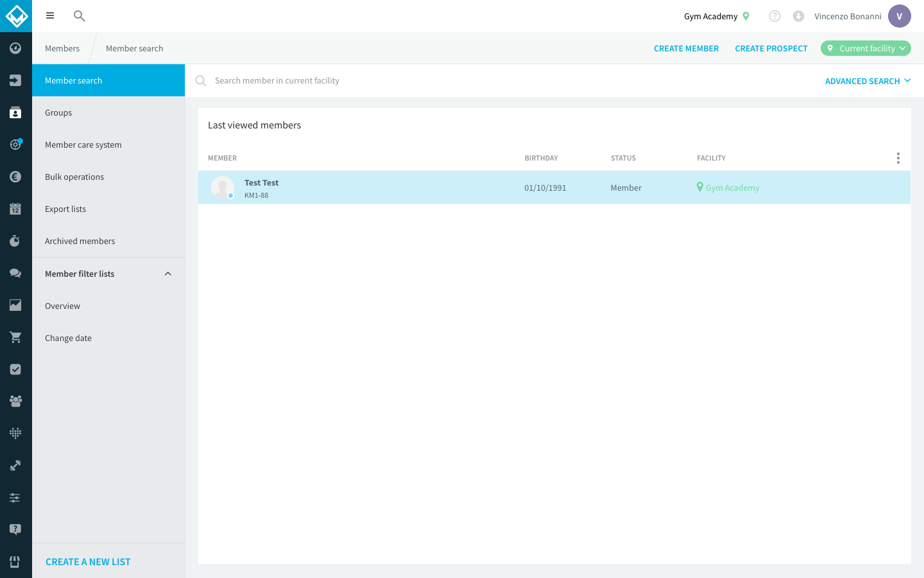Click Create a New List link
This screenshot has width=924, height=578.
click(x=88, y=562)
